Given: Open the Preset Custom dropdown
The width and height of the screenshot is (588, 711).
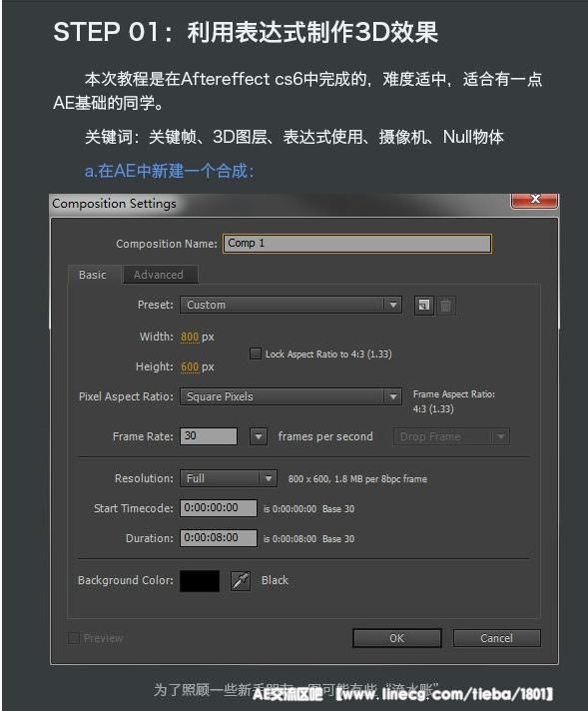Looking at the screenshot, I should pos(291,305).
